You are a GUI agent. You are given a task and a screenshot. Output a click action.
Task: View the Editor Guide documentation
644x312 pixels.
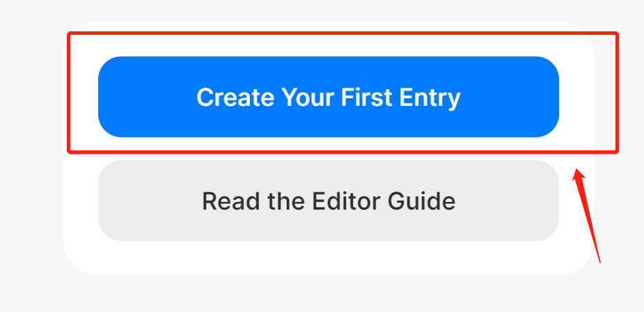[x=328, y=201]
